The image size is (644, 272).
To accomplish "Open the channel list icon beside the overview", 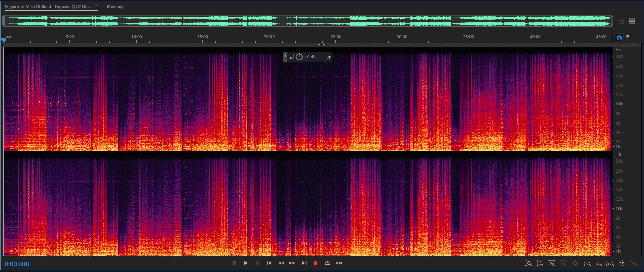I will click(x=632, y=21).
